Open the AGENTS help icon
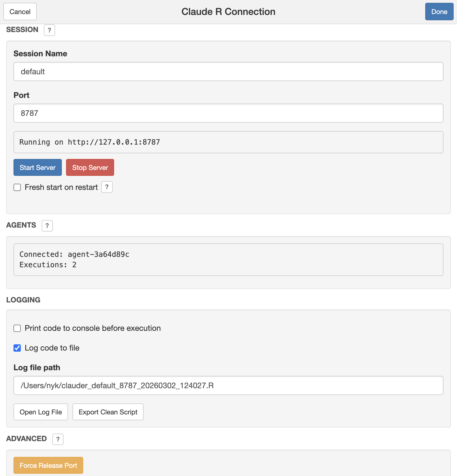457x476 pixels. coord(47,225)
